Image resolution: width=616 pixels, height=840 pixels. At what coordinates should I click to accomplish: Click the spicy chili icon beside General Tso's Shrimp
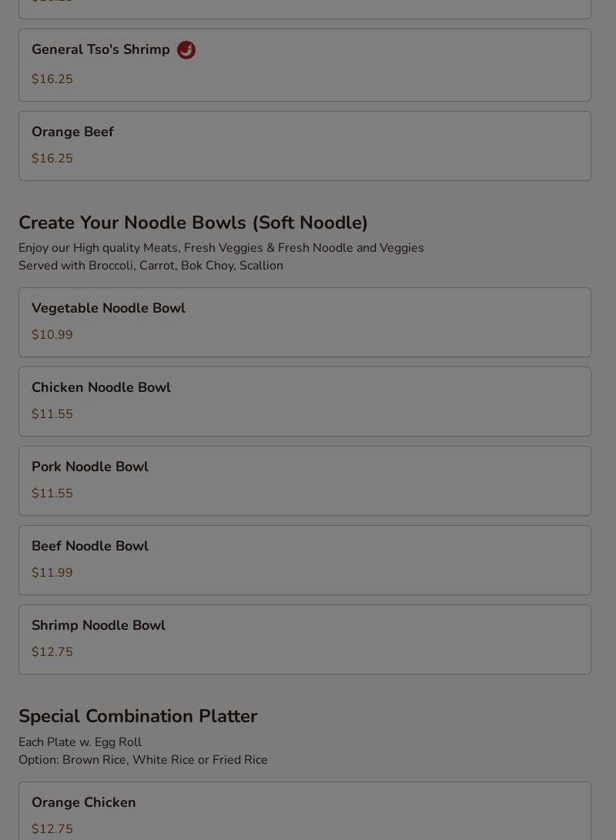point(186,50)
